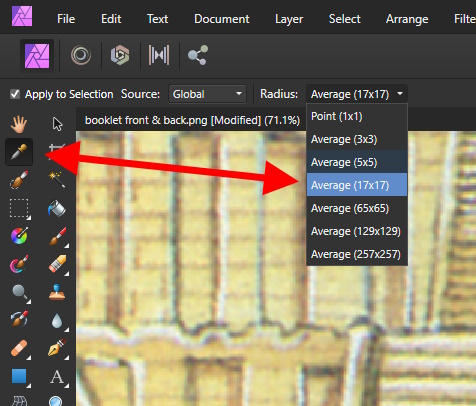
Task: Pick the Erase Brush tool
Action: [57, 264]
